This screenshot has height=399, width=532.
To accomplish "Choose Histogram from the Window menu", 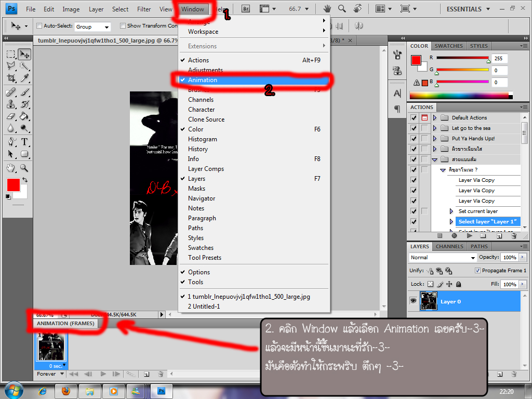I will [203, 139].
